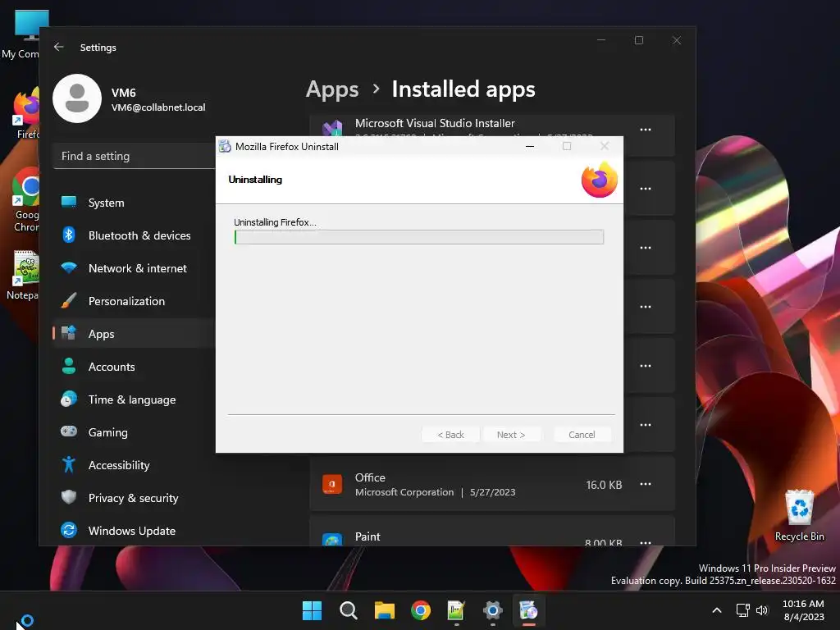The image size is (840, 630).
Task: Click Cancel in the Firefox Uninstall dialog
Action: tap(582, 435)
